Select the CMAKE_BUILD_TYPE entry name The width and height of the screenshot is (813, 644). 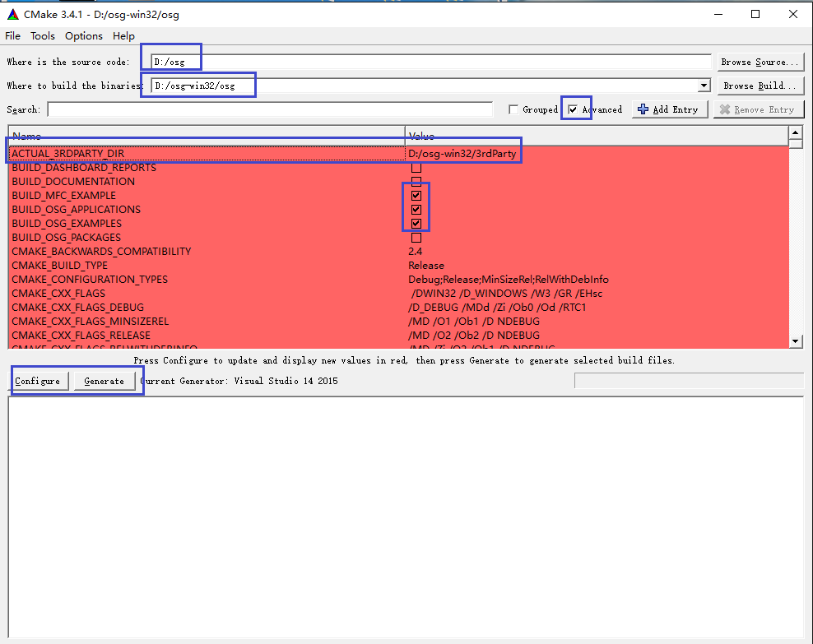tap(59, 266)
